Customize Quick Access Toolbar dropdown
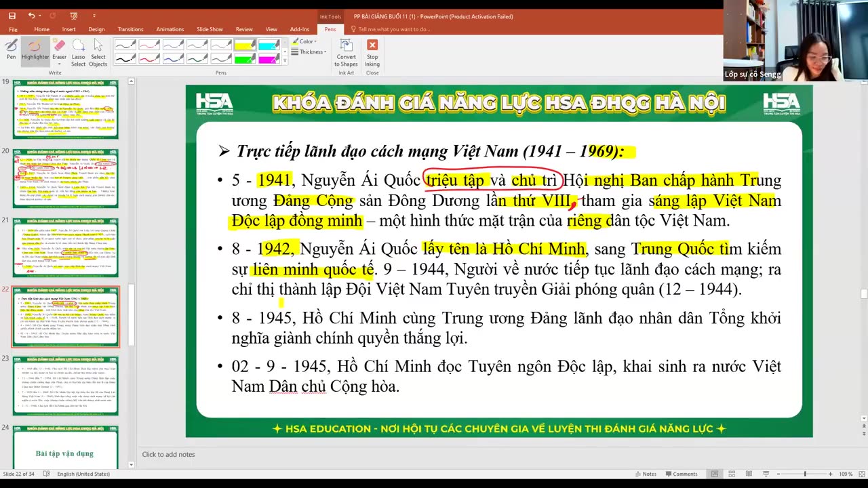 pyautogui.click(x=94, y=16)
